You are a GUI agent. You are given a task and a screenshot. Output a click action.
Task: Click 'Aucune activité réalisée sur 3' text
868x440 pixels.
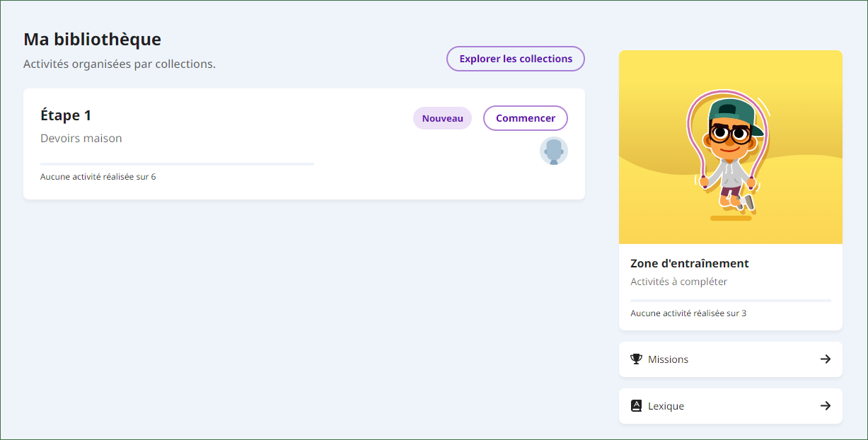688,313
